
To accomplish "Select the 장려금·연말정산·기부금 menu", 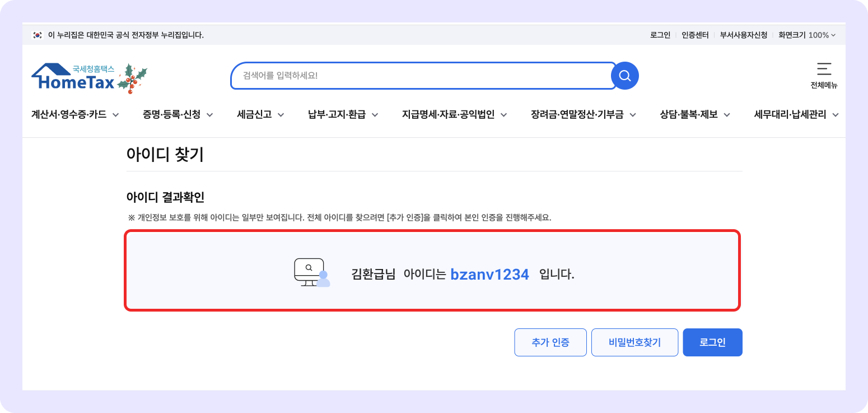I will pyautogui.click(x=580, y=114).
